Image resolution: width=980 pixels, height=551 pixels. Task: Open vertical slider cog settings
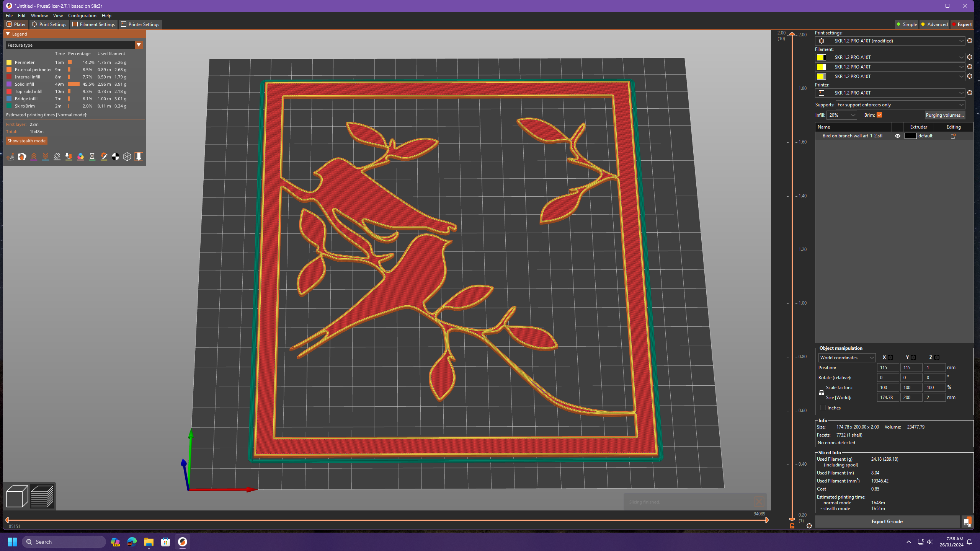[809, 526]
